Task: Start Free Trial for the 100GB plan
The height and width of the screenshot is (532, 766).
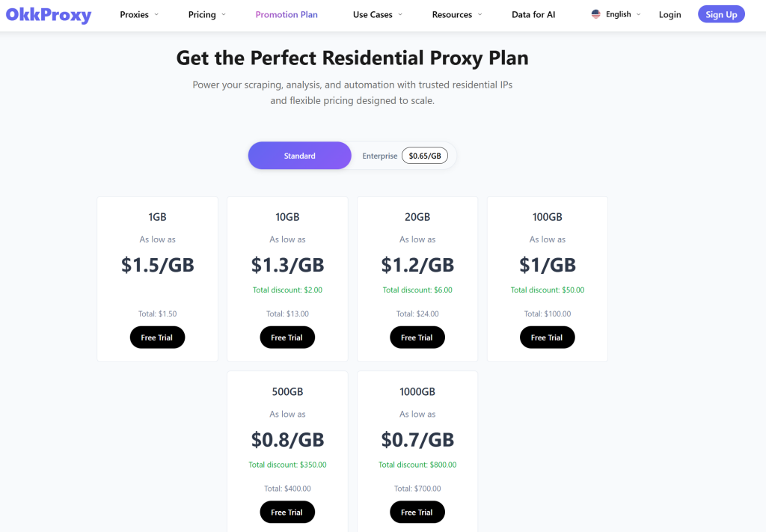Action: [x=547, y=337]
